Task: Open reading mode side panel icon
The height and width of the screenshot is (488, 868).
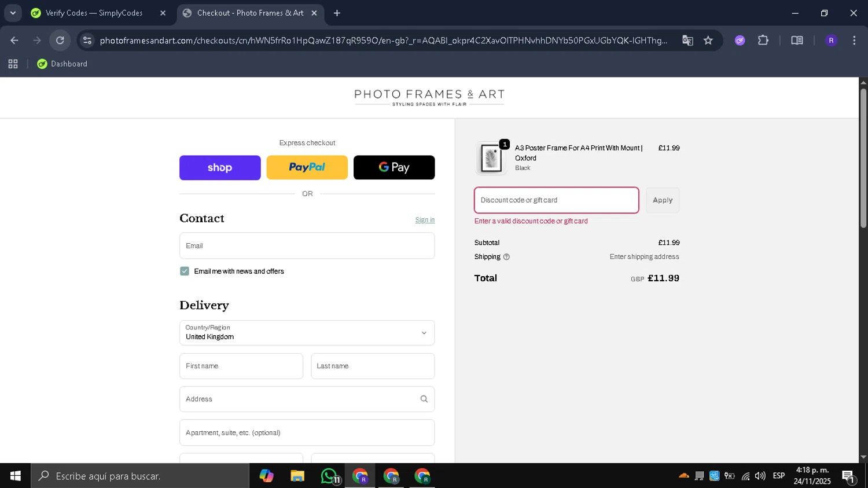Action: pyautogui.click(x=797, y=41)
